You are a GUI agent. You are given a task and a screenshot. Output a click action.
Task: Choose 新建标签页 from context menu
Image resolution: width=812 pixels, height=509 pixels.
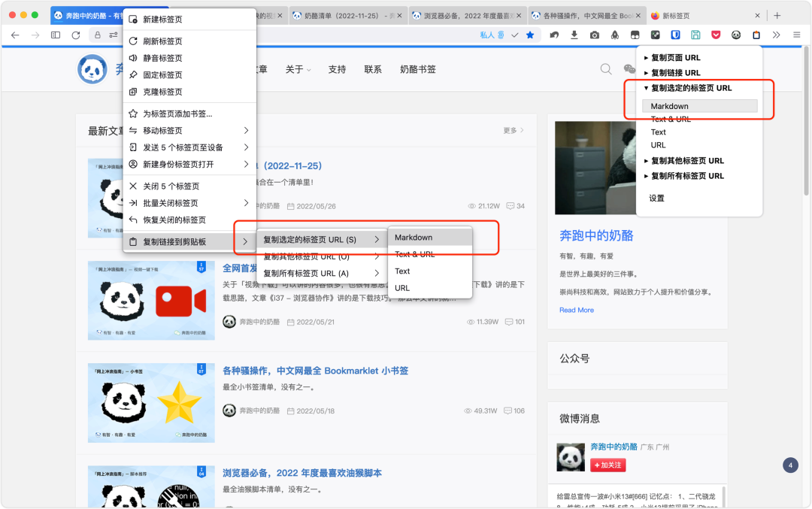click(189, 19)
